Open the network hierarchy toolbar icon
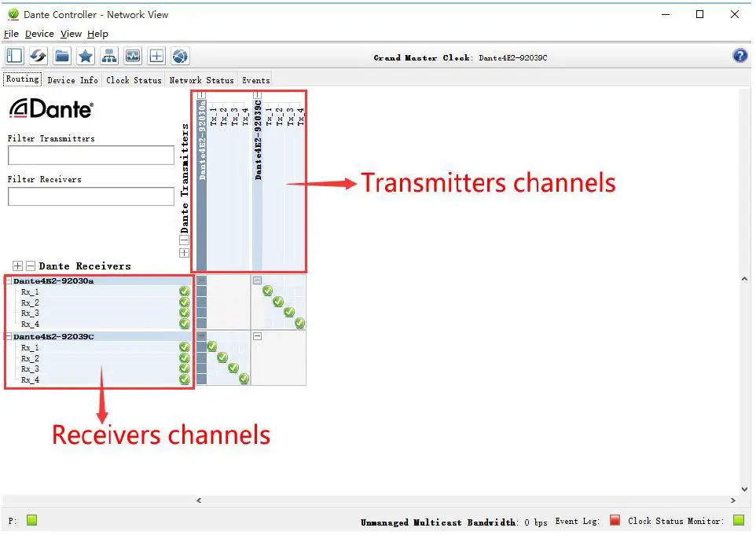Viewport: 756px width, 535px height. pos(109,56)
